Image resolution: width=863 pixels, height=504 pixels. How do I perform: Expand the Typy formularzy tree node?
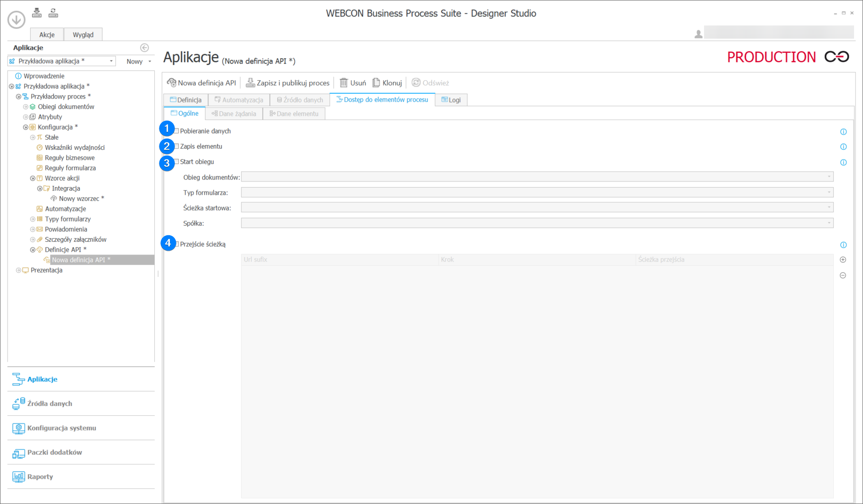pyautogui.click(x=33, y=219)
